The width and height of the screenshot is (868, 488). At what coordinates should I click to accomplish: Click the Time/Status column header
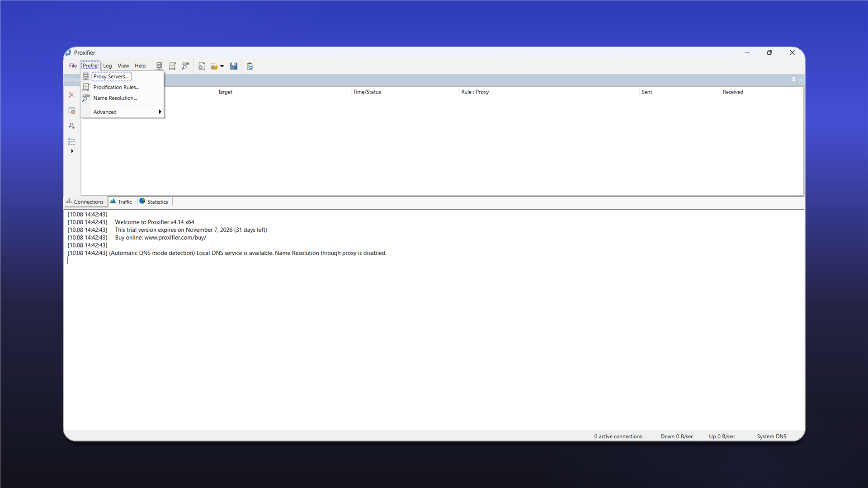(x=405, y=92)
